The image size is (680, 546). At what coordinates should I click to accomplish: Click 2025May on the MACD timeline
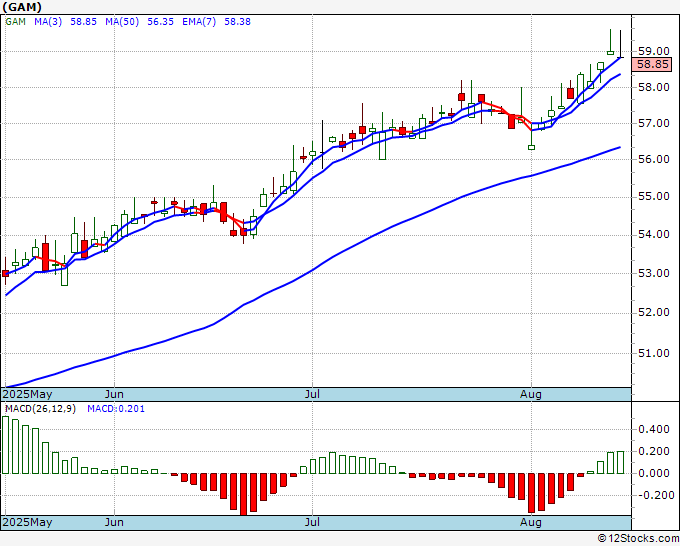click(x=28, y=522)
